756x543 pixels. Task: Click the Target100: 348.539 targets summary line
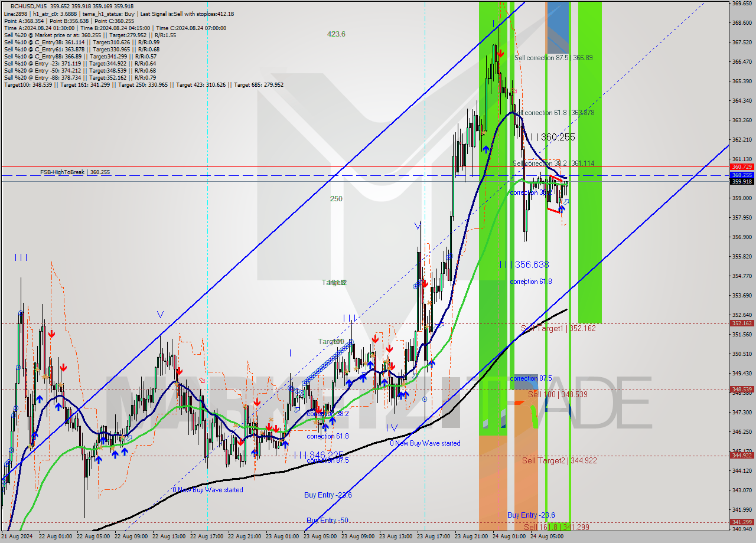click(x=144, y=84)
